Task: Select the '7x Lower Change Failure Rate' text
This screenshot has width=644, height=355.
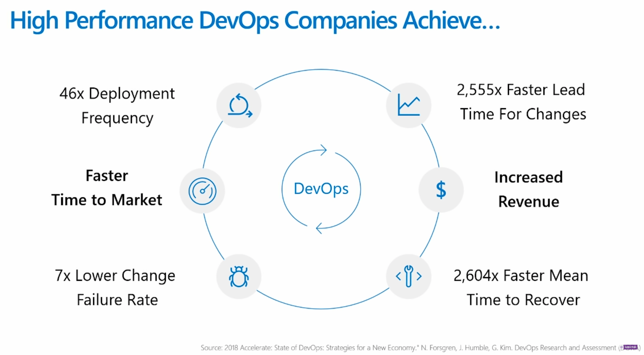Action: 115,288
